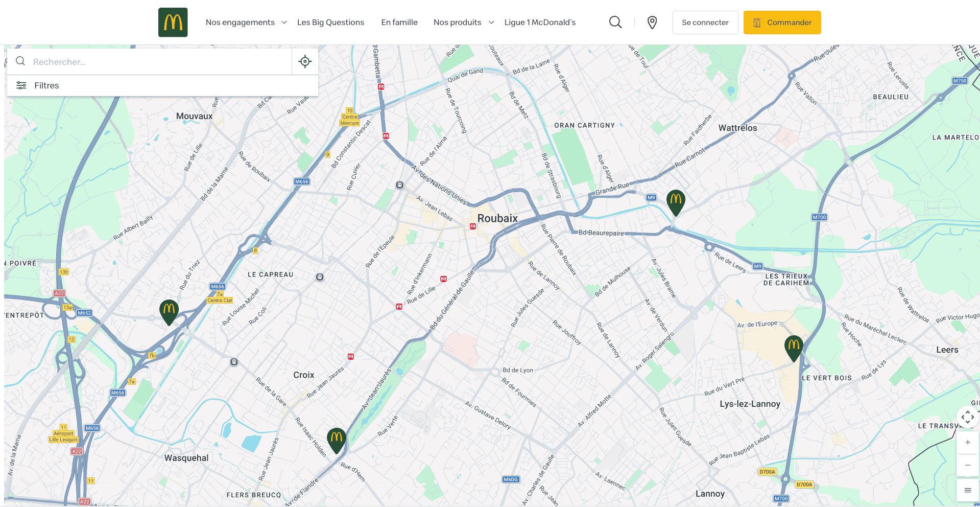Click the tram stop icon near Av. Jean Lebas
The height and width of the screenshot is (507, 980).
click(x=400, y=185)
